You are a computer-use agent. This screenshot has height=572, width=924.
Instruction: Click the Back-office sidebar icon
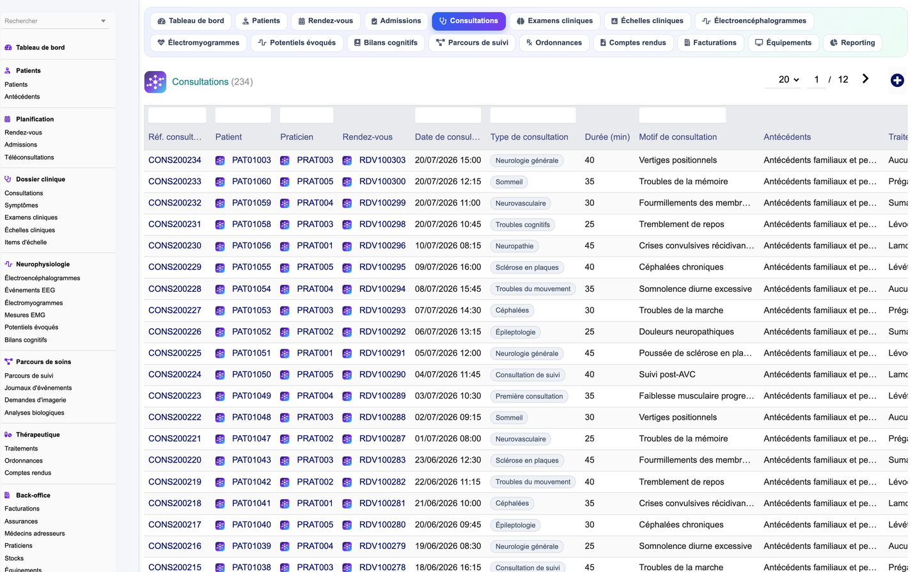click(8, 495)
